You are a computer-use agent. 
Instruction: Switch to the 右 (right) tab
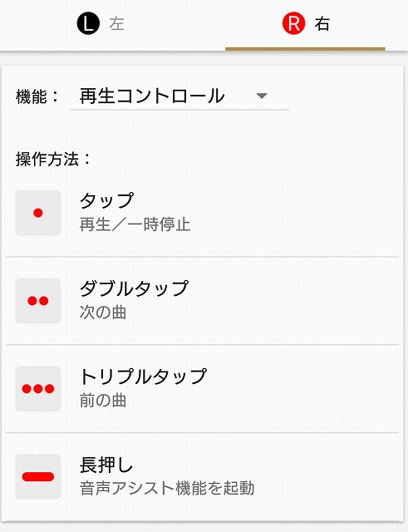tap(305, 24)
